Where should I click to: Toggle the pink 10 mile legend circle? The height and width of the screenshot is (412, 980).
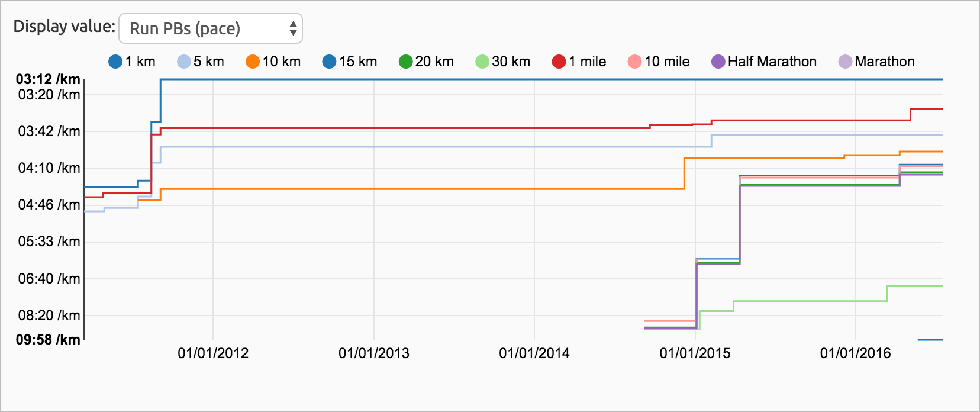pyautogui.click(x=634, y=62)
